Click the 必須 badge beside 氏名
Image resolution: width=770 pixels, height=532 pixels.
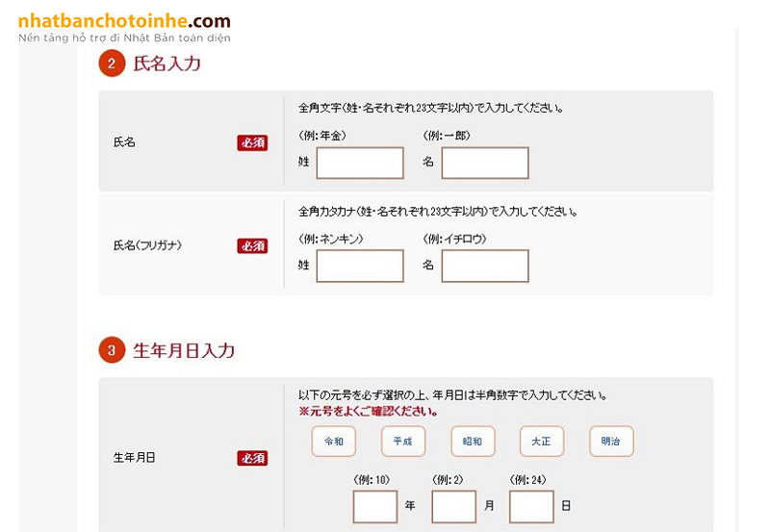252,142
